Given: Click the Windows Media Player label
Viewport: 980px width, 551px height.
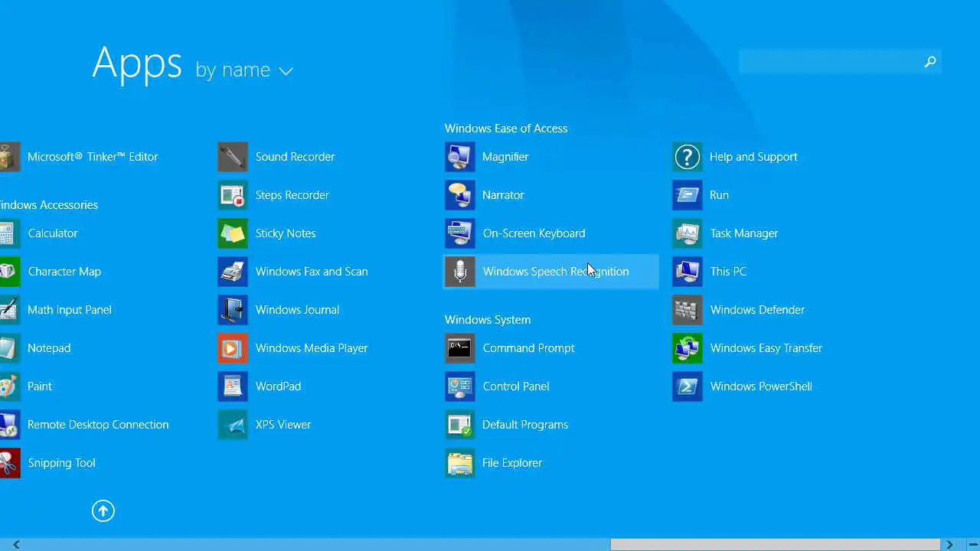Looking at the screenshot, I should tap(312, 348).
